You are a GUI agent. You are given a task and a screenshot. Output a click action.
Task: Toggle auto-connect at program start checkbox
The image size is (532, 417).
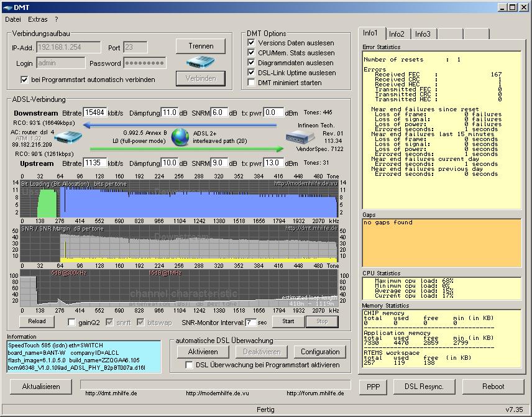click(x=24, y=80)
